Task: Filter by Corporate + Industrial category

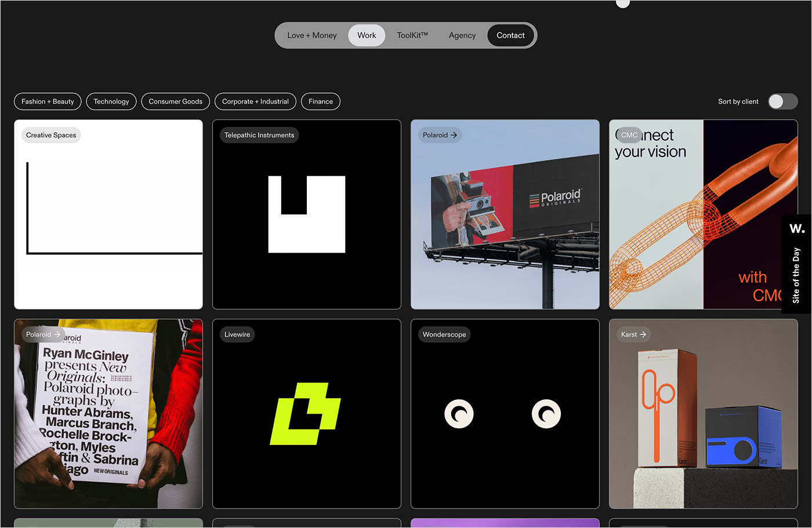Action: coord(255,101)
